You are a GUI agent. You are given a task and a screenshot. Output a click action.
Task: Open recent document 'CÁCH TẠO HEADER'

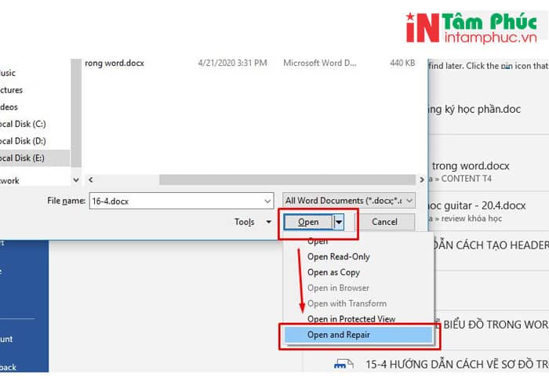(x=490, y=245)
